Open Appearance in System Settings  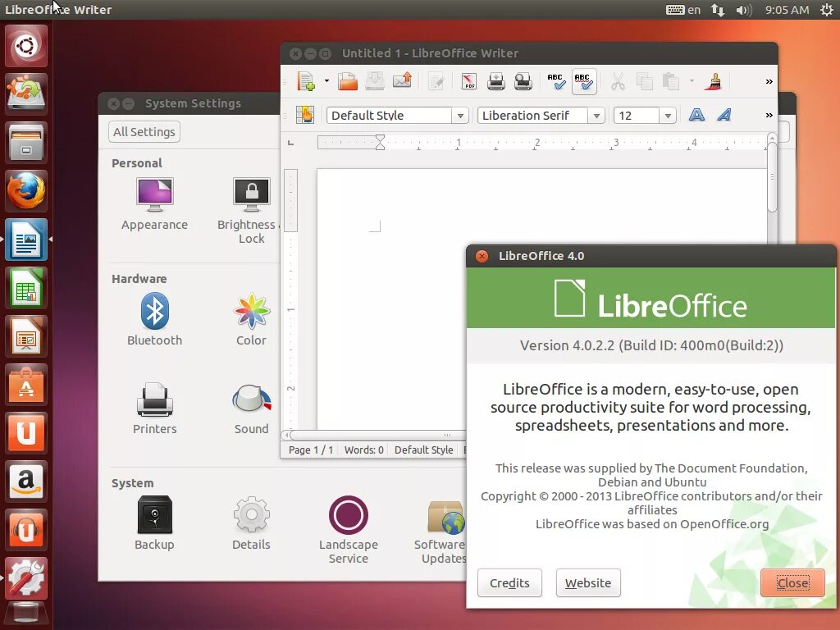coord(154,204)
